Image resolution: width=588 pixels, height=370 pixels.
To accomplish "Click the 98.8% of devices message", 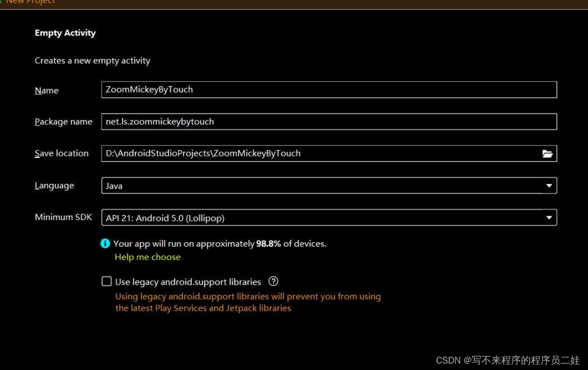I will [x=220, y=244].
